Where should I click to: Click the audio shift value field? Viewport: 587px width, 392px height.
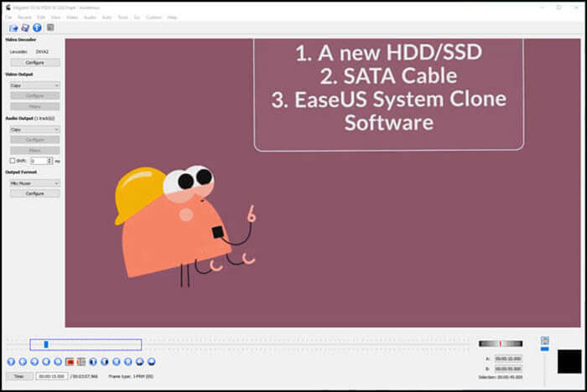coord(39,161)
